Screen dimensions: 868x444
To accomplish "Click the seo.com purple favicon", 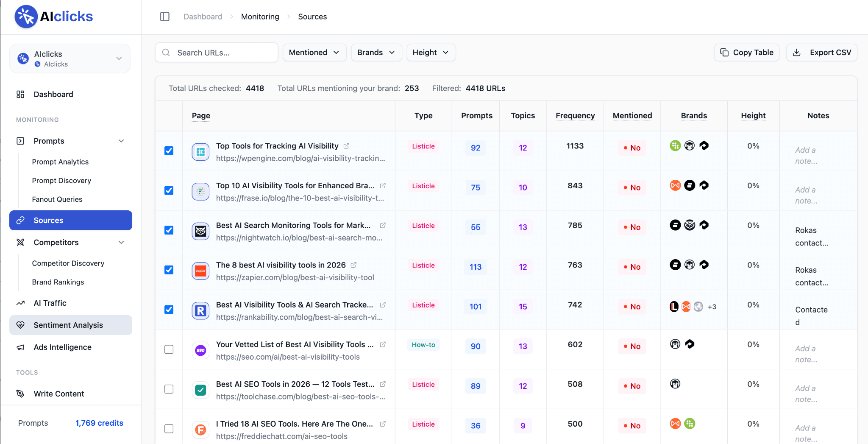I will click(200, 350).
